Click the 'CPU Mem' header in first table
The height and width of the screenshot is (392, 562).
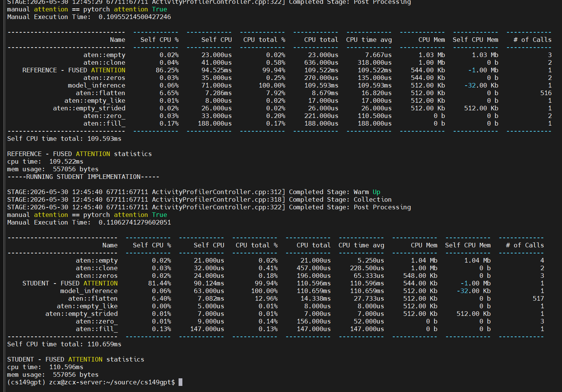(x=432, y=40)
